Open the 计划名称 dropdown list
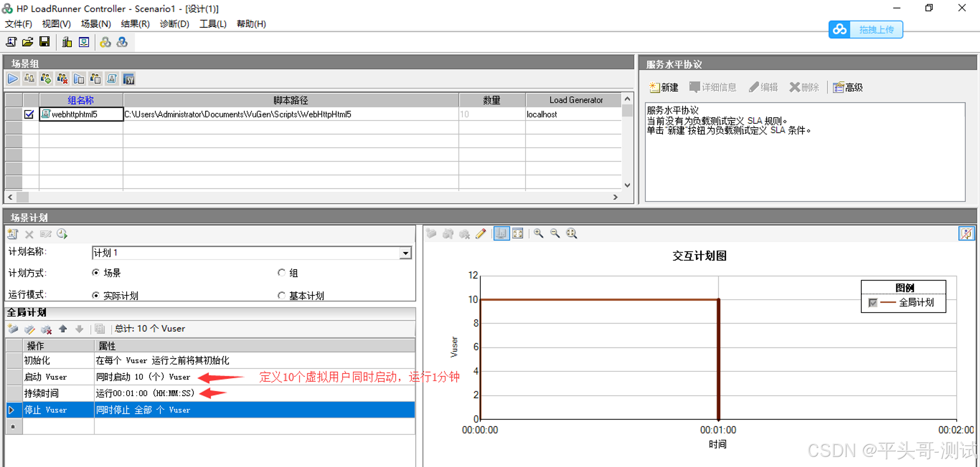The height and width of the screenshot is (467, 980). (405, 253)
